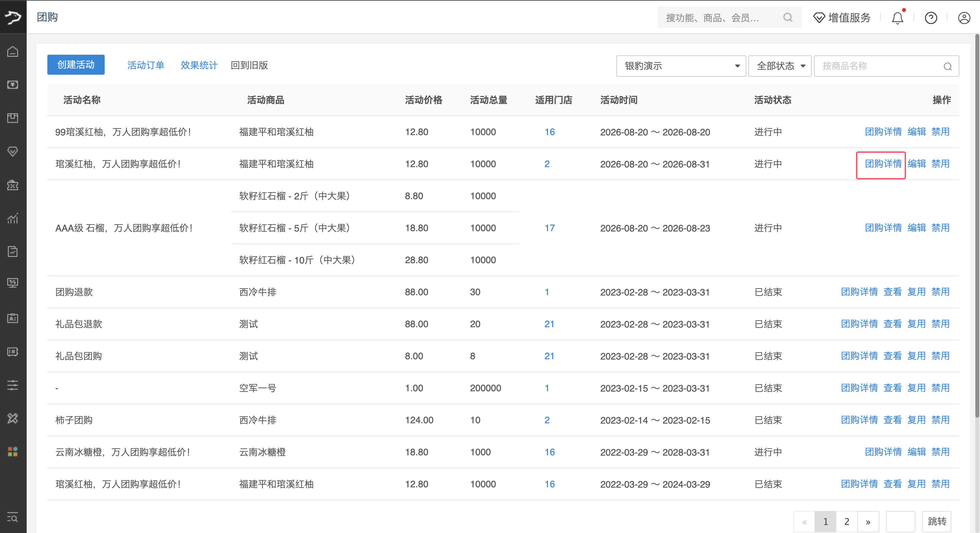Click 查看 for 团购退款 activity
This screenshot has height=533, width=980.
click(893, 292)
